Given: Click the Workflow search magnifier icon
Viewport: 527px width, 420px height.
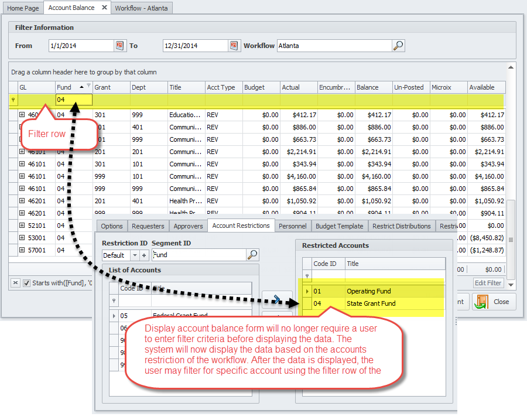Looking at the screenshot, I should pyautogui.click(x=398, y=46).
